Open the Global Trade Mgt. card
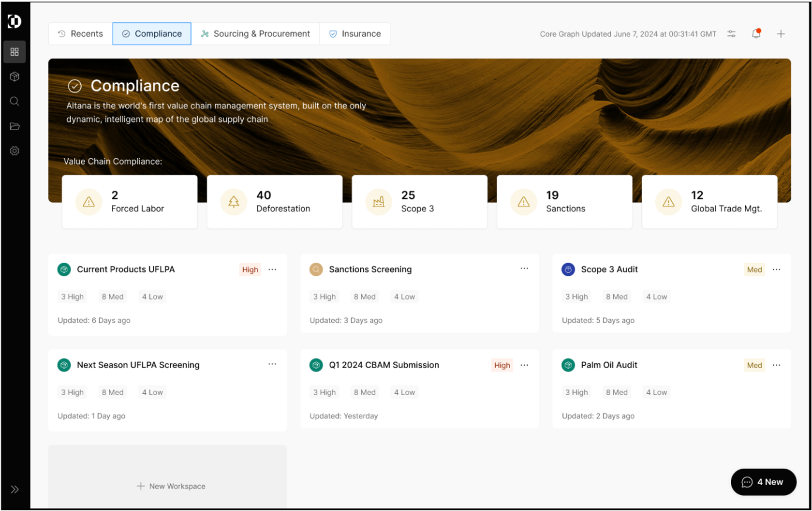Viewport: 812px width, 511px height. point(709,202)
